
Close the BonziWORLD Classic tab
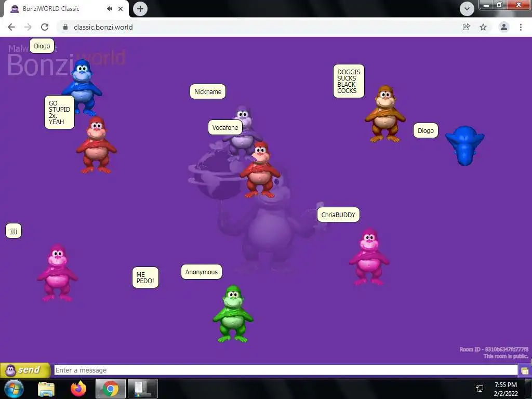click(x=121, y=9)
